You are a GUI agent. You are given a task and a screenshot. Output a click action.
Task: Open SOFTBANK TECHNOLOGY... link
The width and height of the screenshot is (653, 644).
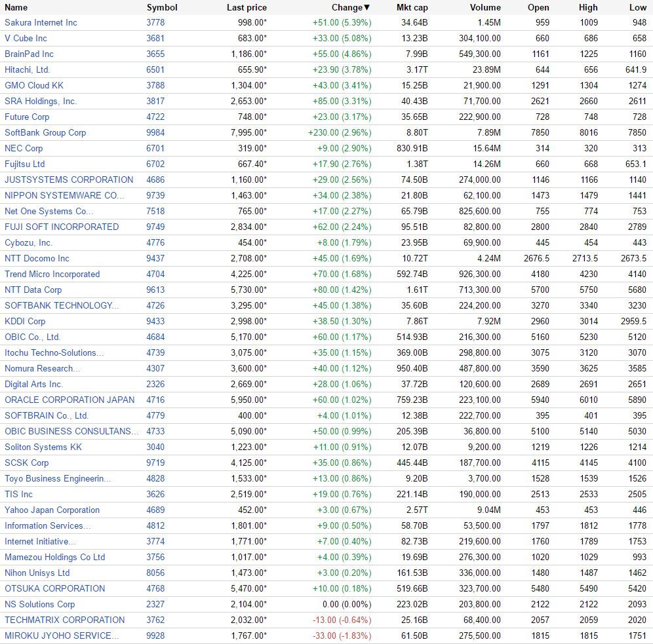(x=62, y=306)
